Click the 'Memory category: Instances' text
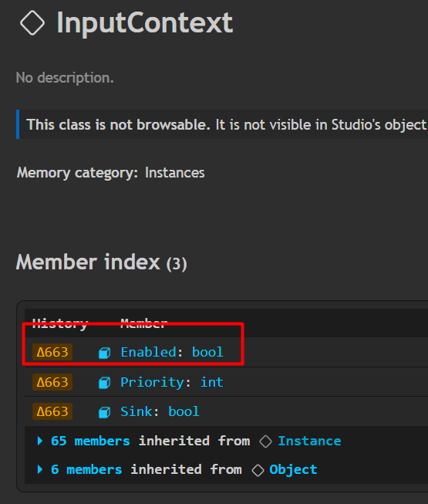 [111, 173]
